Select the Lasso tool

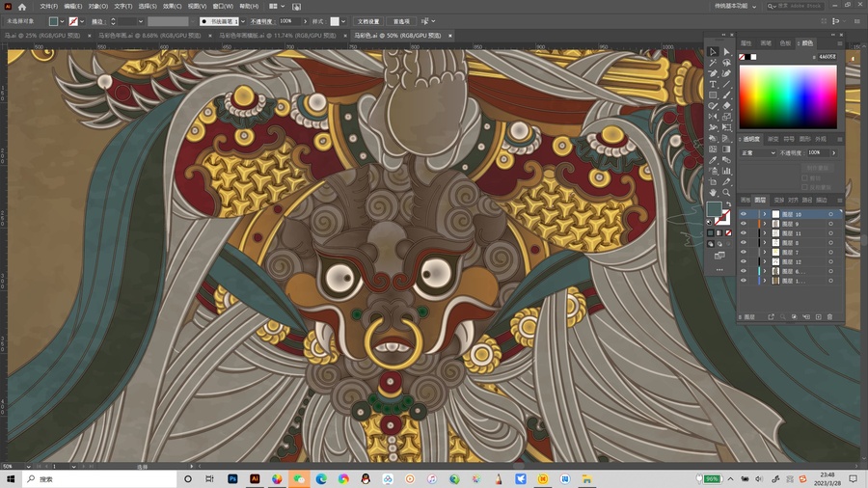point(726,63)
